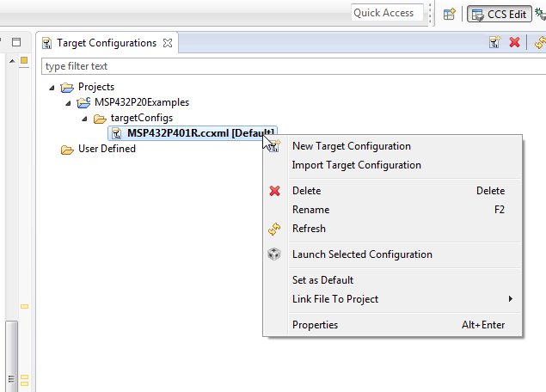Switch to the CCS Debug perspective icon
Image resolution: width=546 pixels, height=392 pixels.
pos(540,13)
